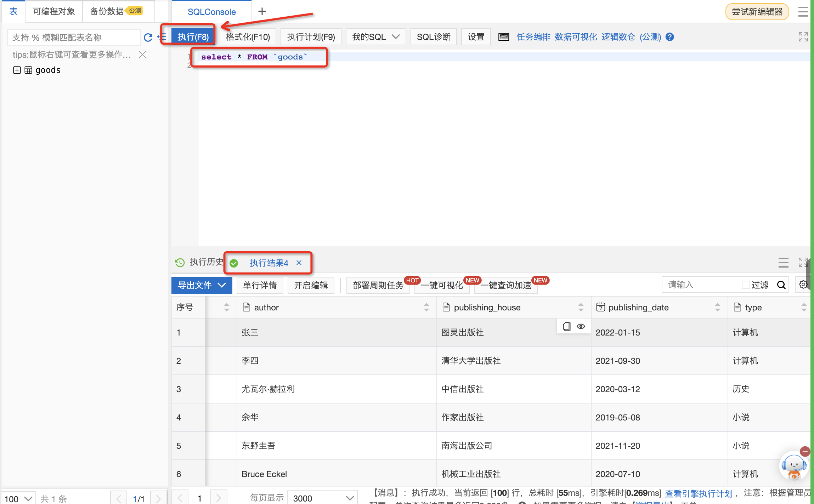Click the search magnifier icon beside filter
The width and height of the screenshot is (814, 504).
tap(781, 285)
